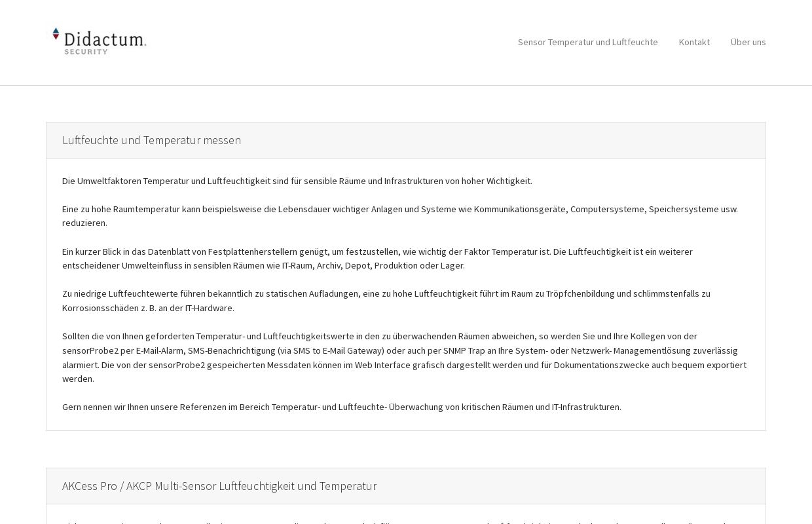812x524 pixels.
Task: Click the Didactum wordmark in the header
Action: coord(105,39)
